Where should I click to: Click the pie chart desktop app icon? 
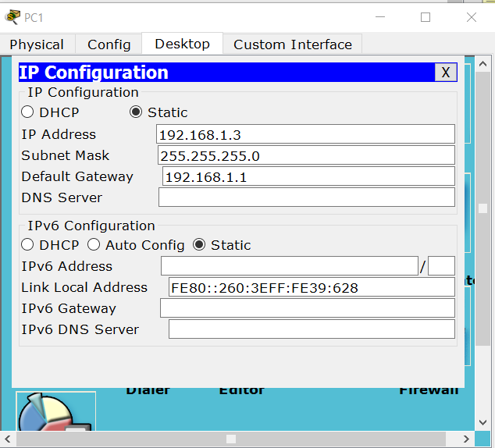pos(55,411)
